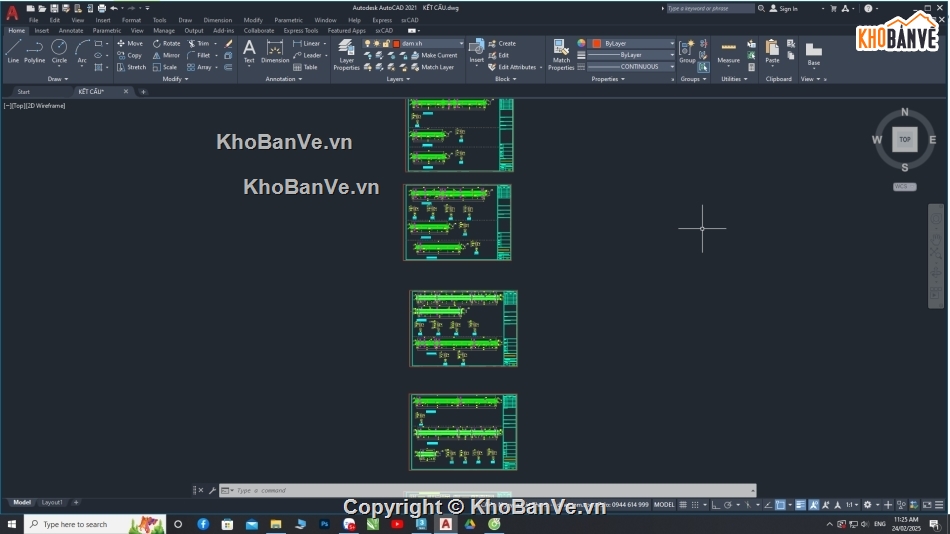
Task: Toggle object snap in status bar
Action: [780, 505]
